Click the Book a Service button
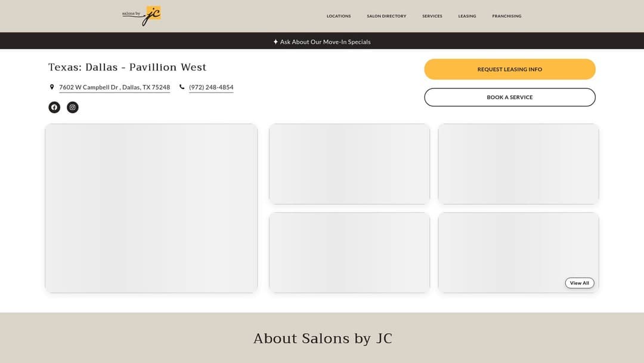The width and height of the screenshot is (644, 363). [x=510, y=97]
